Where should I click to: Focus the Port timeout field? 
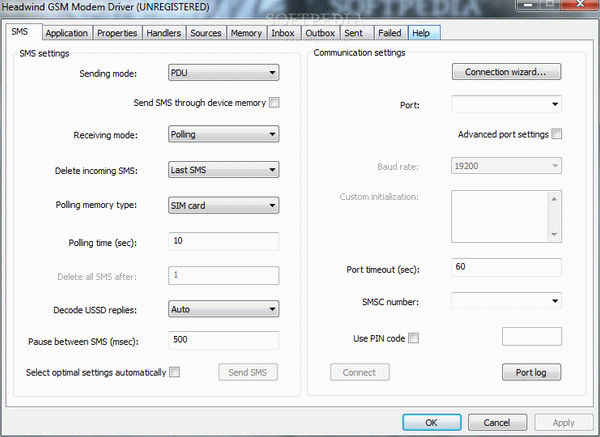point(506,267)
